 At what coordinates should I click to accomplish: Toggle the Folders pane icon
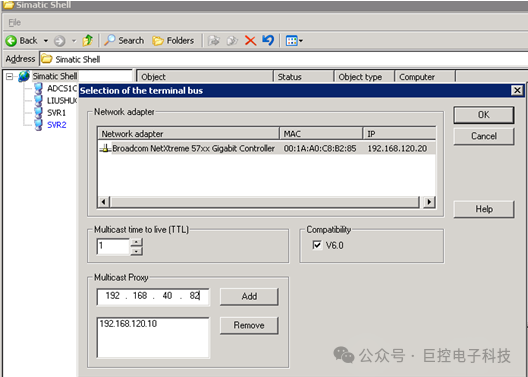point(158,41)
